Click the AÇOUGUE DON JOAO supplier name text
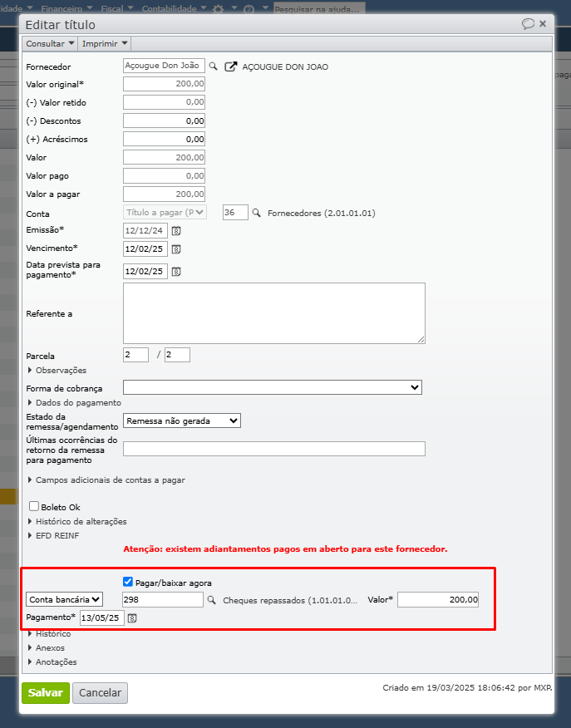Image resolution: width=571 pixels, height=728 pixels. pos(285,66)
